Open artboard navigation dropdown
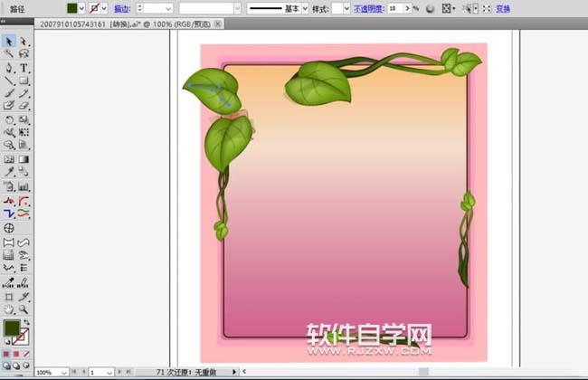Viewport: 588px width, 380px height. coord(109,373)
